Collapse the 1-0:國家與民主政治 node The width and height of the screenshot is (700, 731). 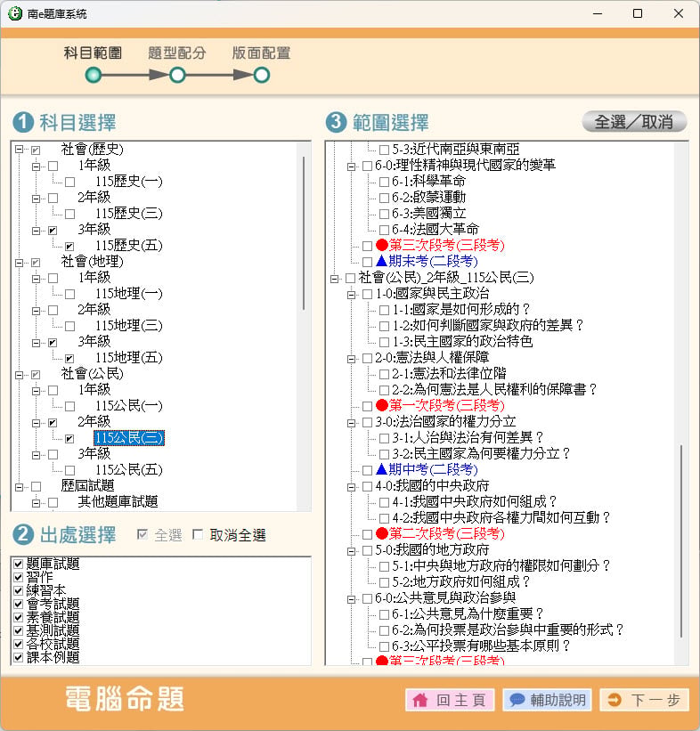pyautogui.click(x=351, y=295)
